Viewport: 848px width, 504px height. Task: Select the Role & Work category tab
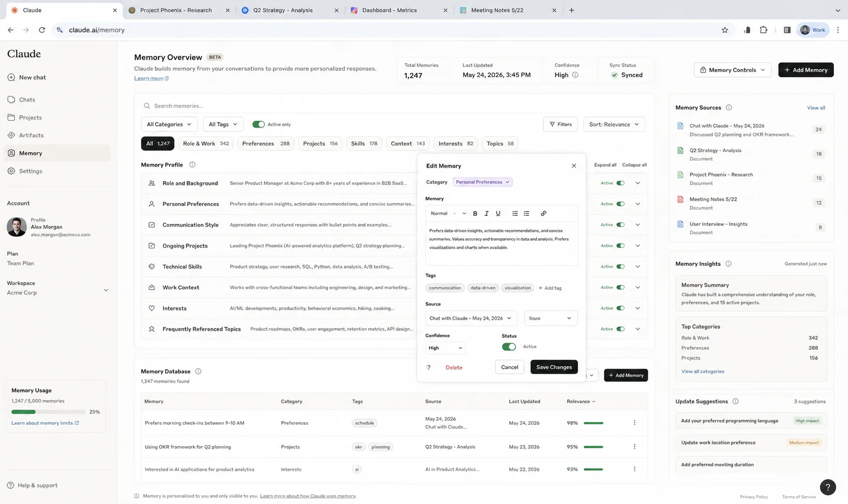click(x=206, y=143)
